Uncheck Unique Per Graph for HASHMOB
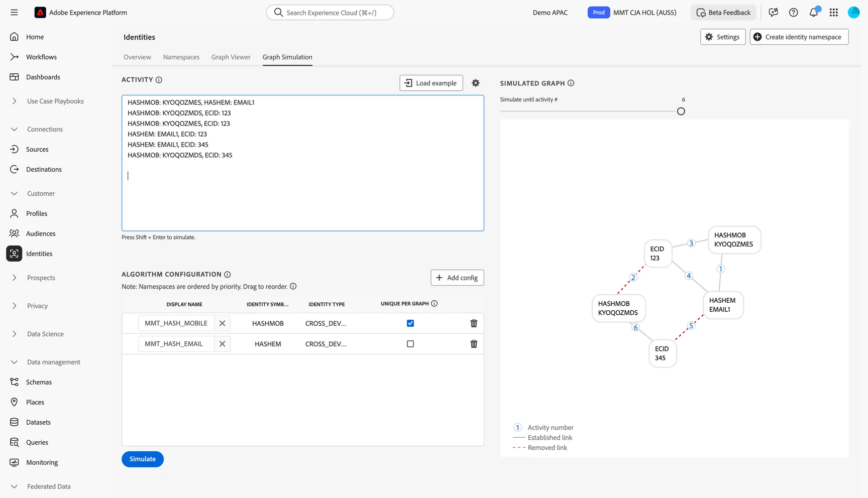 410,323
